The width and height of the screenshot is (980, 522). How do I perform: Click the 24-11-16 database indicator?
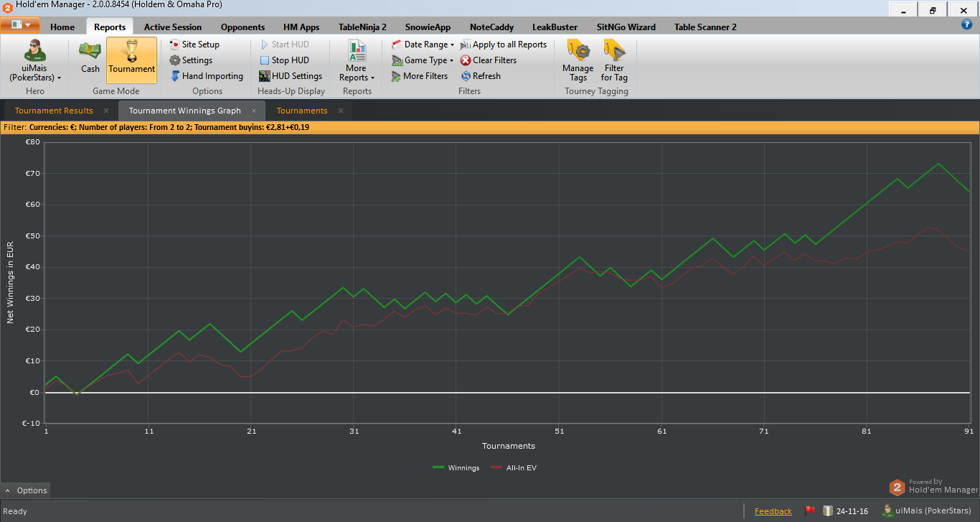click(x=845, y=511)
